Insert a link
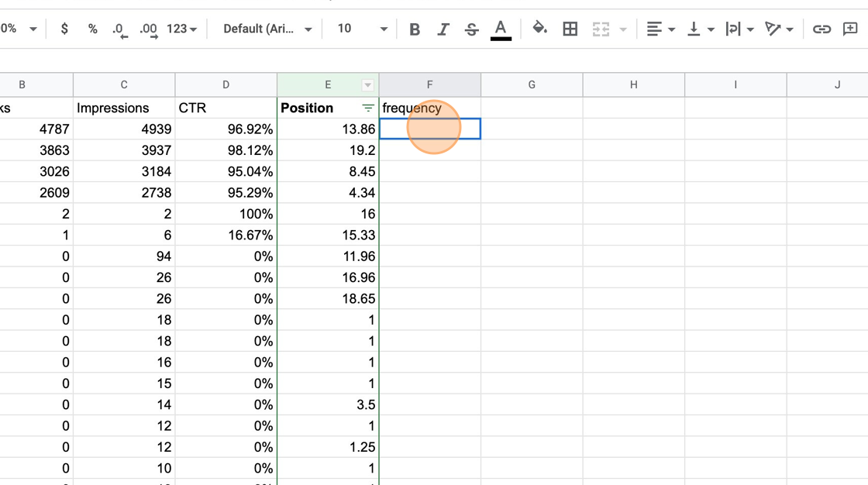868x485 pixels. (821, 29)
